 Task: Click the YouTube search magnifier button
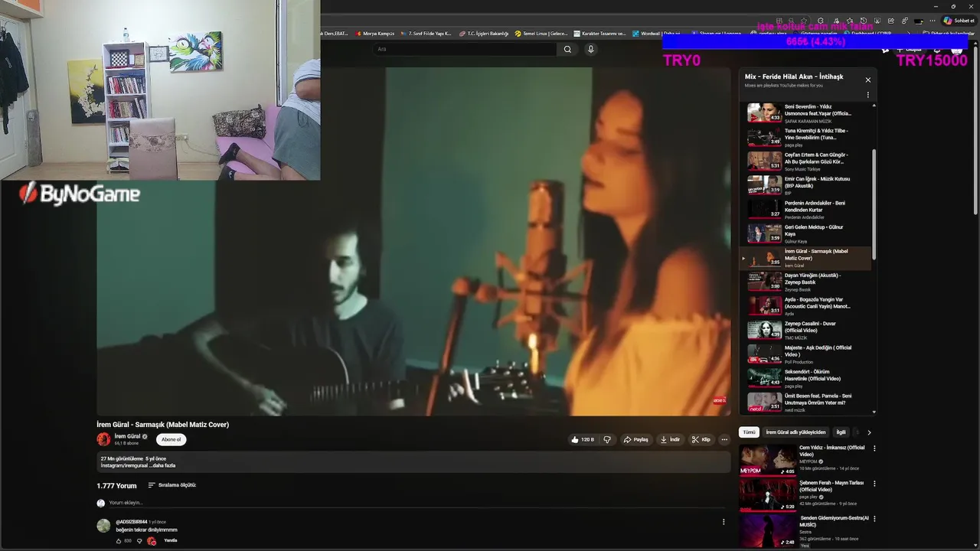point(567,49)
